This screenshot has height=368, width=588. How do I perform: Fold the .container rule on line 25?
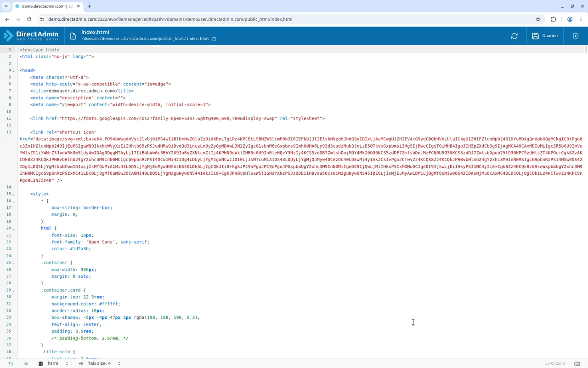click(13, 263)
